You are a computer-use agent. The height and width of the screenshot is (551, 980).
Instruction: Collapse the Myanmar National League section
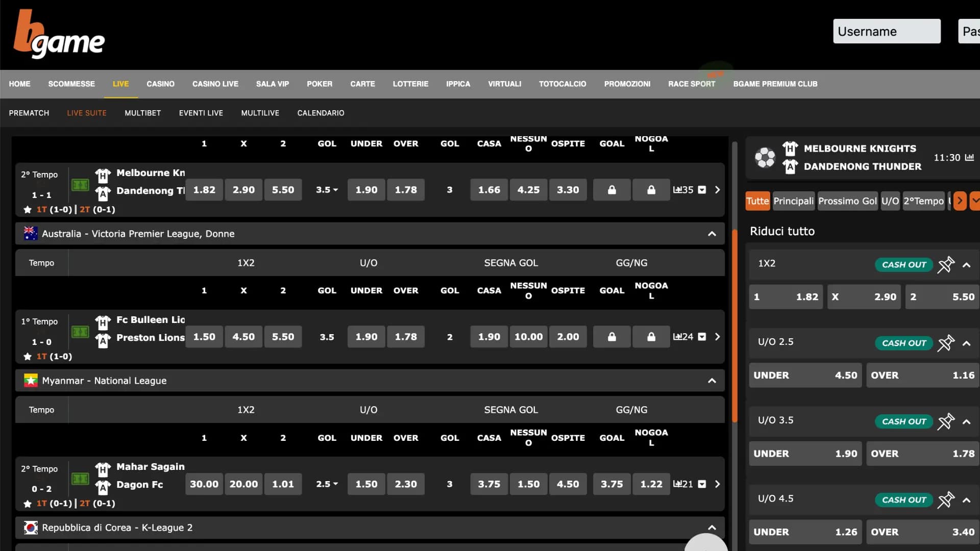[x=712, y=381]
